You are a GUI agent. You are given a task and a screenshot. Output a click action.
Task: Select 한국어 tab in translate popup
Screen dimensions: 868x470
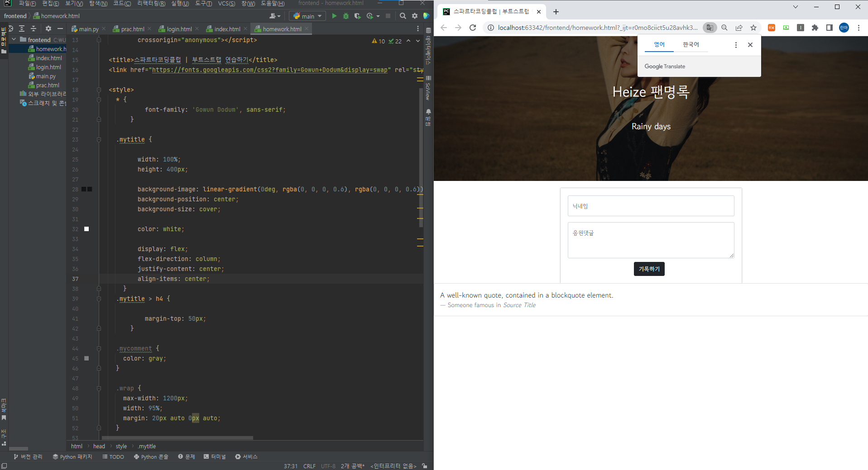point(691,45)
